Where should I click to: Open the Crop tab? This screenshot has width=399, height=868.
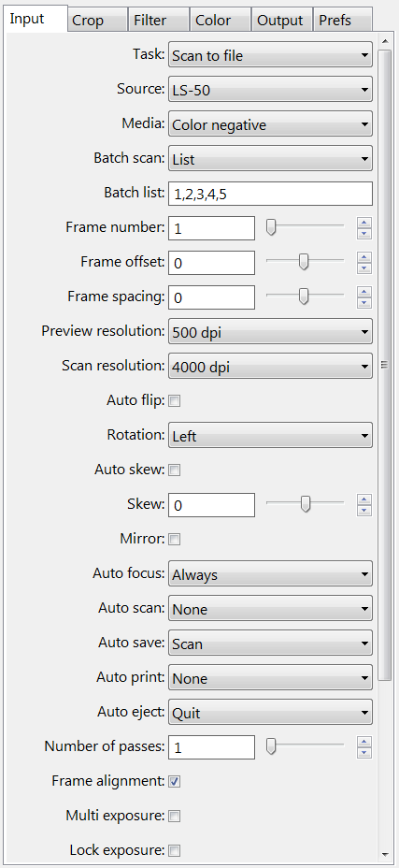point(97,20)
